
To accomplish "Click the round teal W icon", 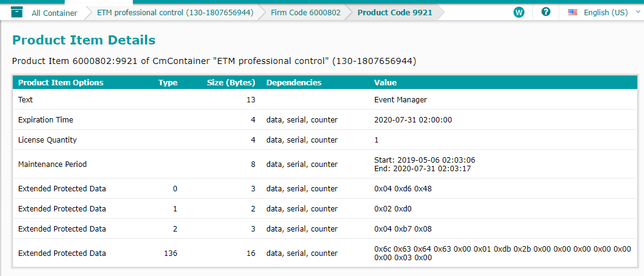I will 519,12.
